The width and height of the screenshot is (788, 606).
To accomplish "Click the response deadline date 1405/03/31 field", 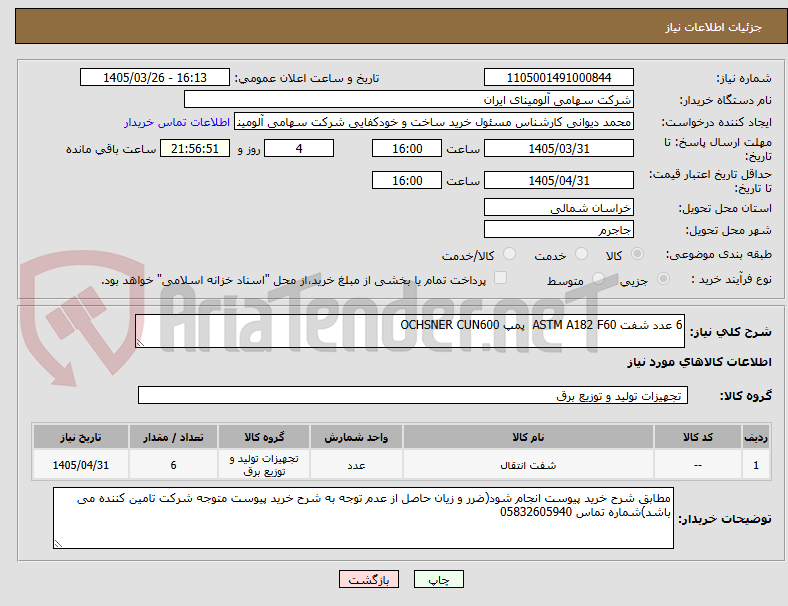I will [559, 149].
